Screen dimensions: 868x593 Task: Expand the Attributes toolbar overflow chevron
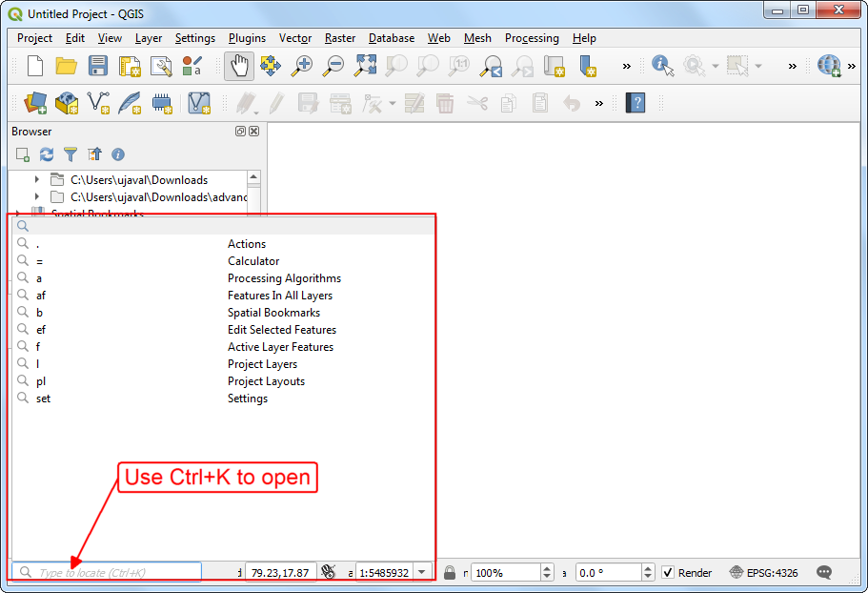(793, 67)
